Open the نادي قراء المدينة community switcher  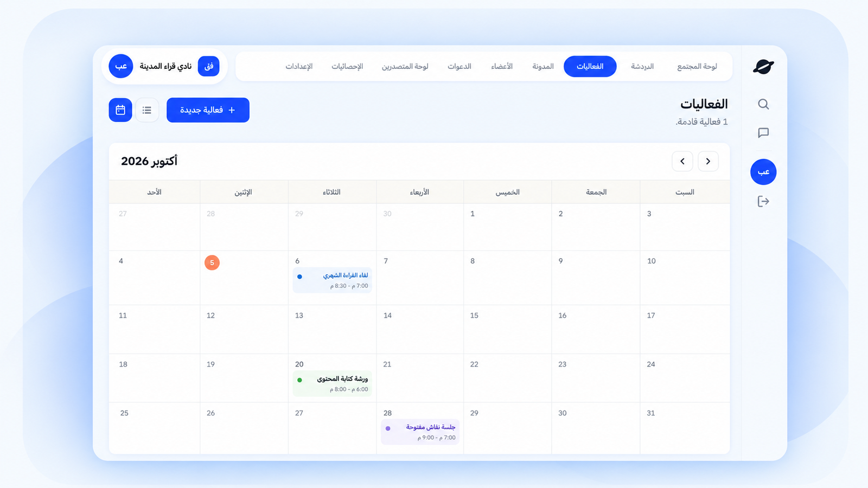(x=164, y=66)
